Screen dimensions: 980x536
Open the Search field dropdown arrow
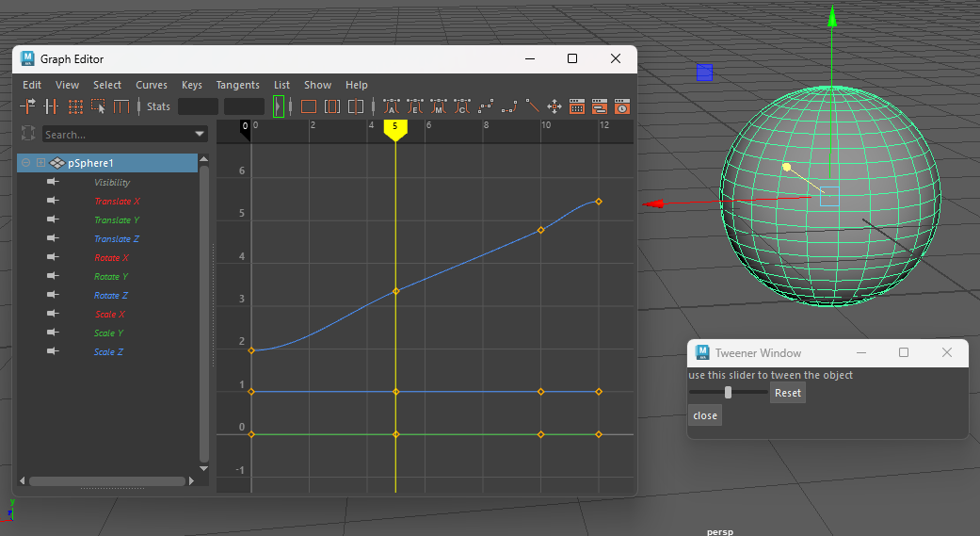(x=200, y=134)
